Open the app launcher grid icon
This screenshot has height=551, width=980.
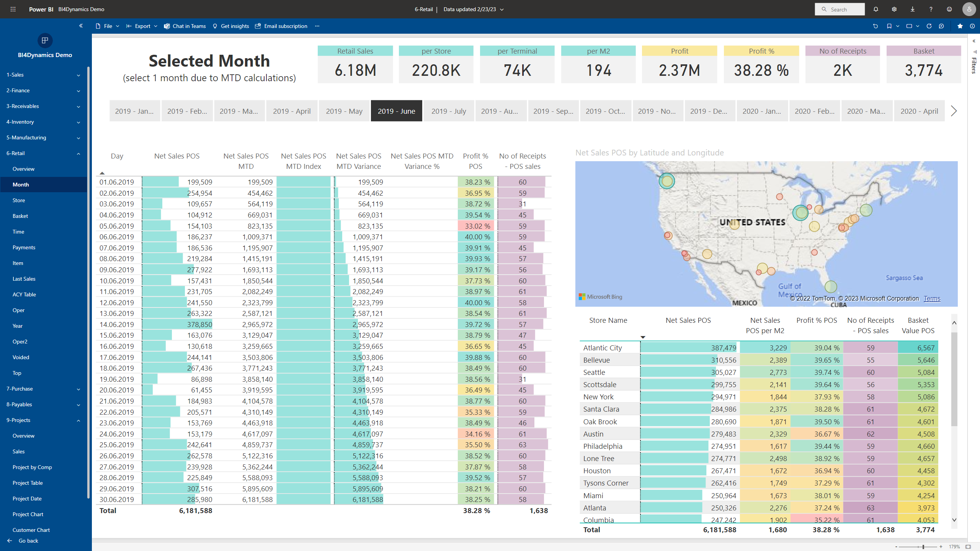point(13,9)
